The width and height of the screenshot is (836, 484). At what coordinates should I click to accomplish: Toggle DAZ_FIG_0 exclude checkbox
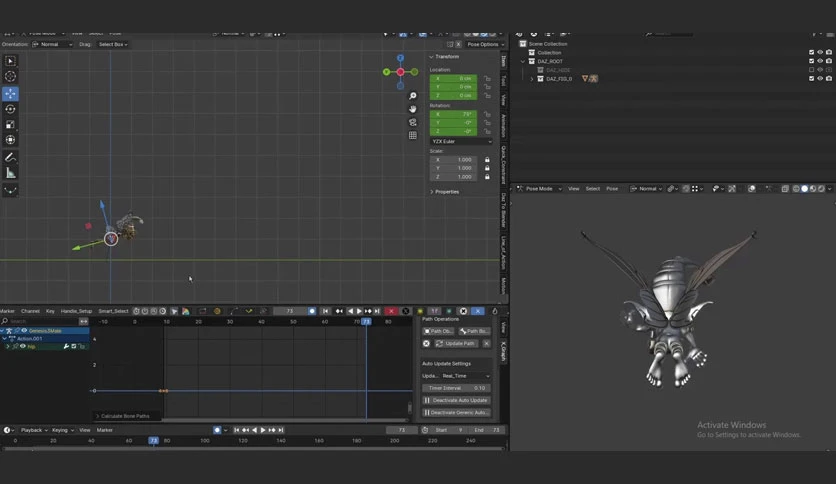[811, 78]
